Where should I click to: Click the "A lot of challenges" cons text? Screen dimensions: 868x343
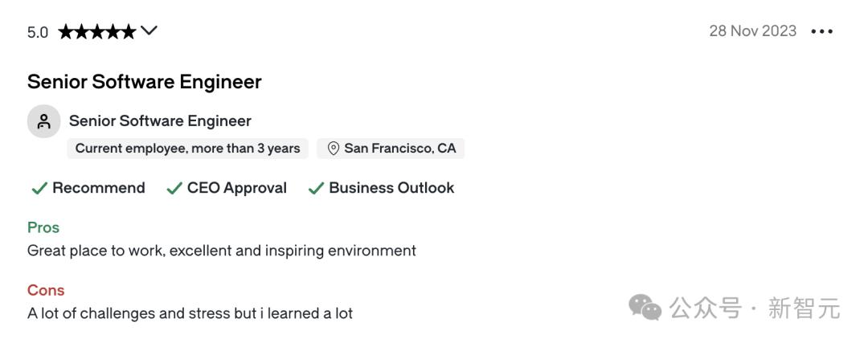[190, 313]
